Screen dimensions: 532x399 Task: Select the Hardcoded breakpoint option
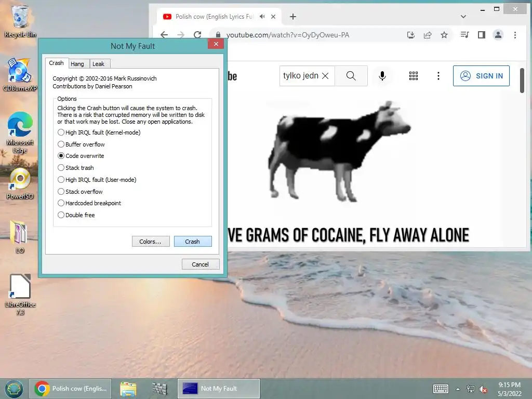[89, 203]
